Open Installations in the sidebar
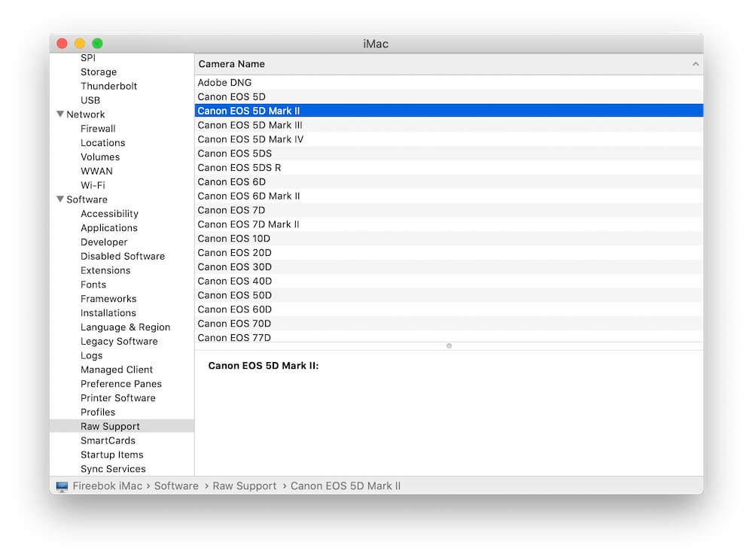 click(x=108, y=313)
